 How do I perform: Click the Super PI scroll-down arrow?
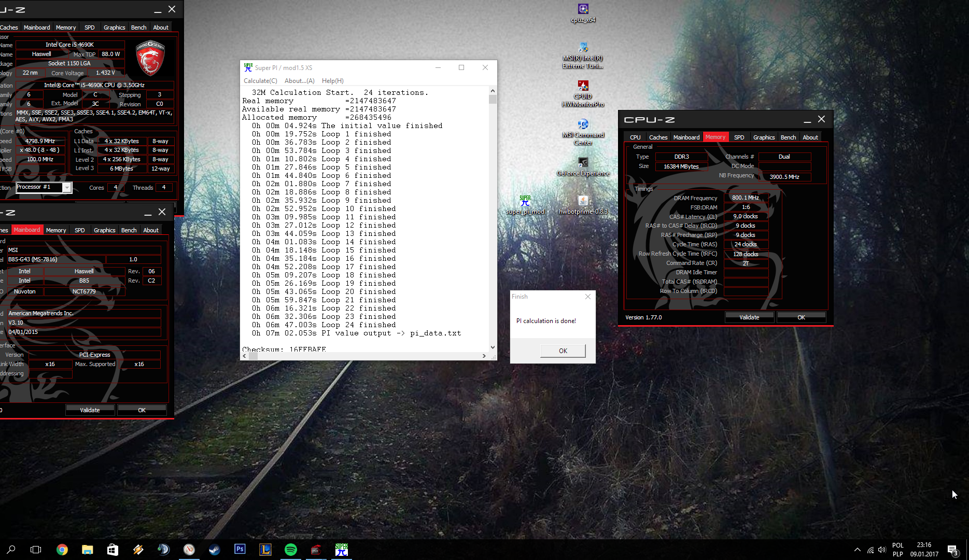pyautogui.click(x=493, y=347)
